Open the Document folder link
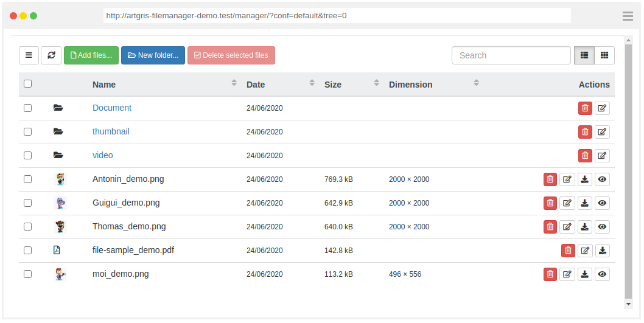644x323 pixels. [x=112, y=108]
